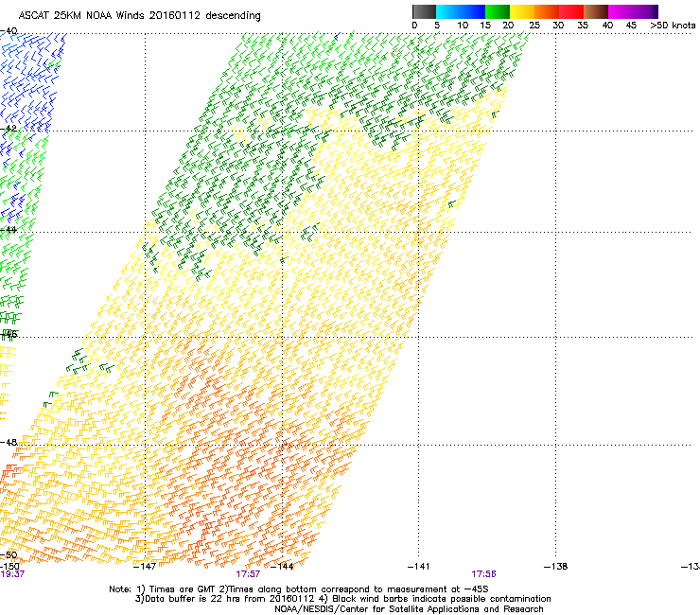The width and height of the screenshot is (700, 615).
Task: Click the '-48' latitude label
Action: (9, 442)
